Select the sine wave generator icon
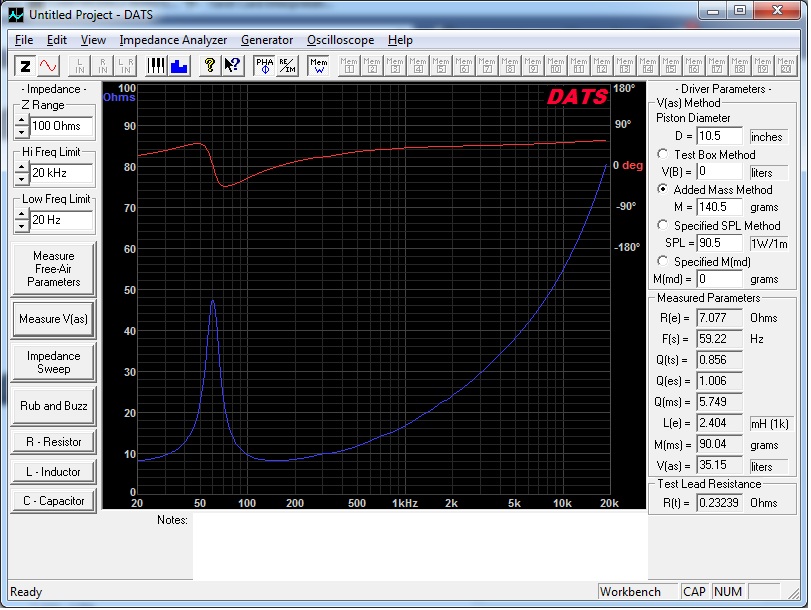811x610 pixels. point(49,66)
